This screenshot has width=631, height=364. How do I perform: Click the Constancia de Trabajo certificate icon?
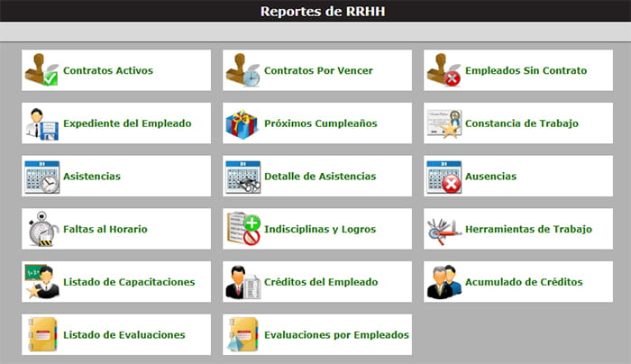click(444, 123)
